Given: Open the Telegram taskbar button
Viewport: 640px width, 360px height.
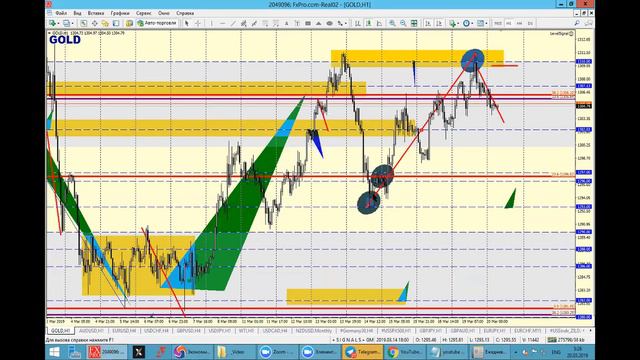Looking at the screenshot, I should point(363,352).
